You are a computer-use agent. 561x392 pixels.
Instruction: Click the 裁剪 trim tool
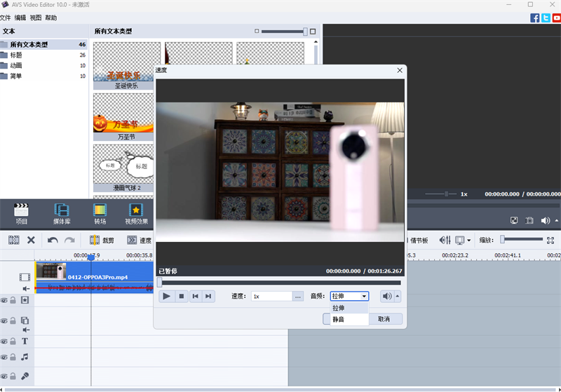click(101, 240)
